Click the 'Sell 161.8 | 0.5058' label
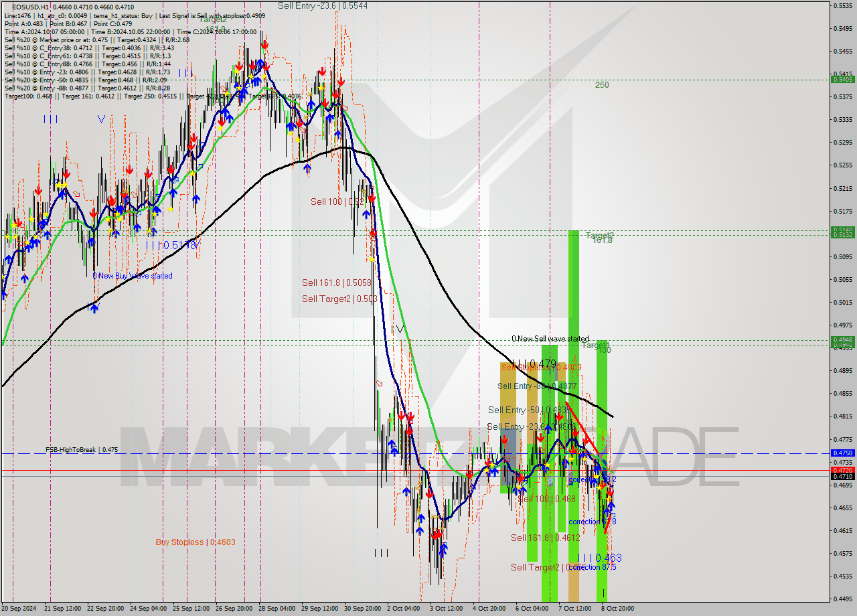 tap(336, 283)
